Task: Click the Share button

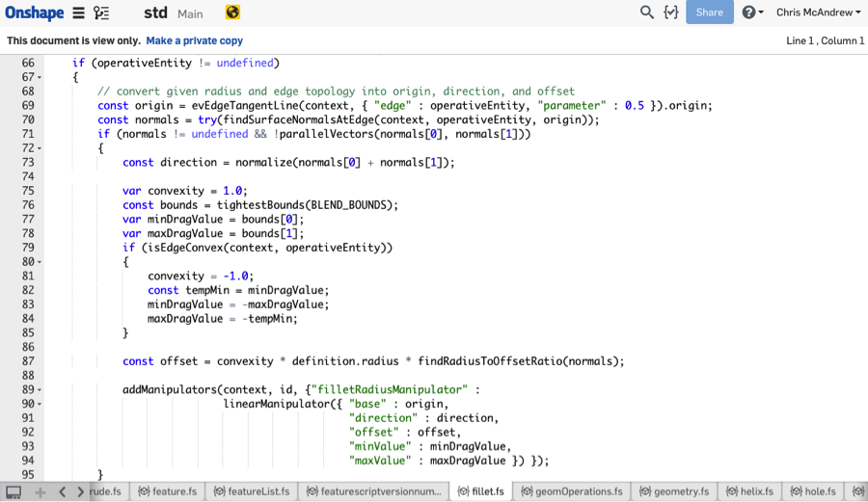Action: 710,13
